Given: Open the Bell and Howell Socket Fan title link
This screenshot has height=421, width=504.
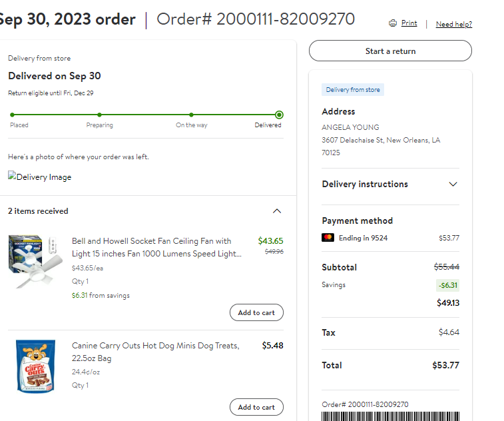Looking at the screenshot, I should (x=156, y=247).
